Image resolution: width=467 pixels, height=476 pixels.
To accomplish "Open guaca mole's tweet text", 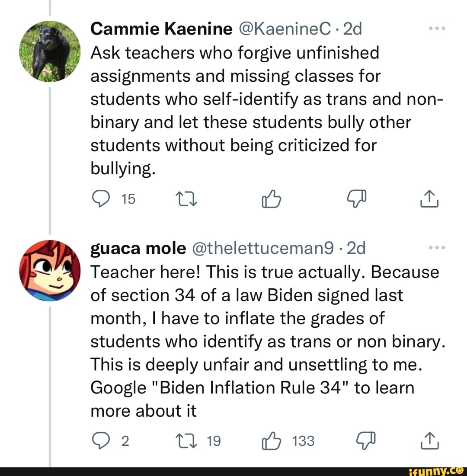I will tap(259, 342).
